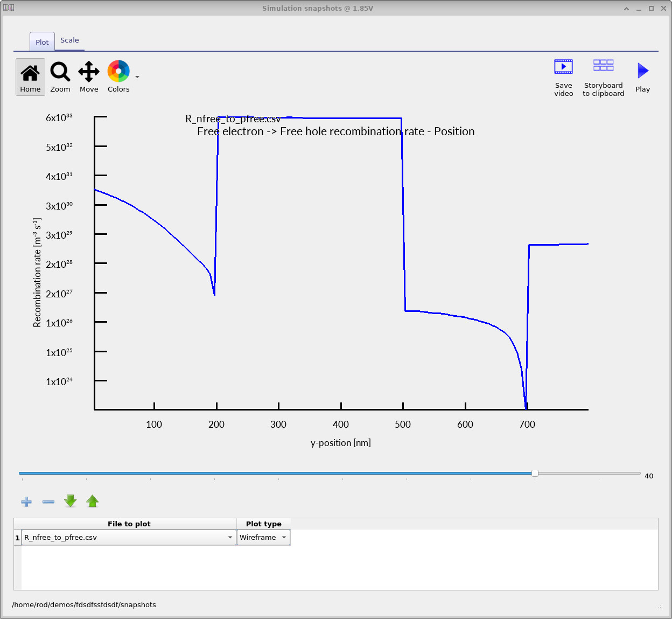This screenshot has height=619, width=672.
Task: Click the 'File to plot' column header
Action: pyautogui.click(x=129, y=524)
